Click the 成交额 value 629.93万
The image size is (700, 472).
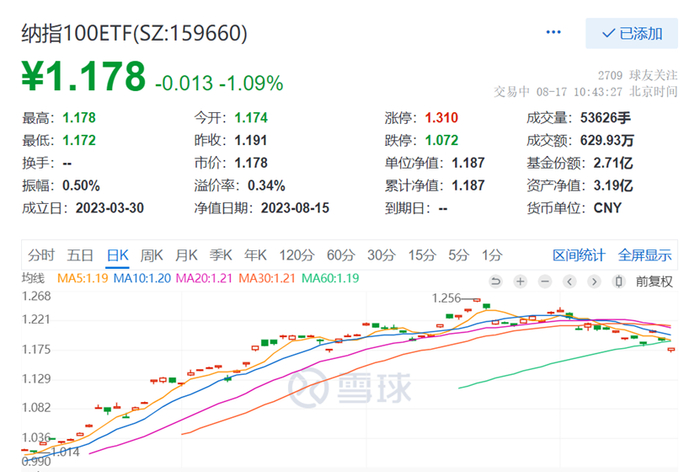(607, 140)
